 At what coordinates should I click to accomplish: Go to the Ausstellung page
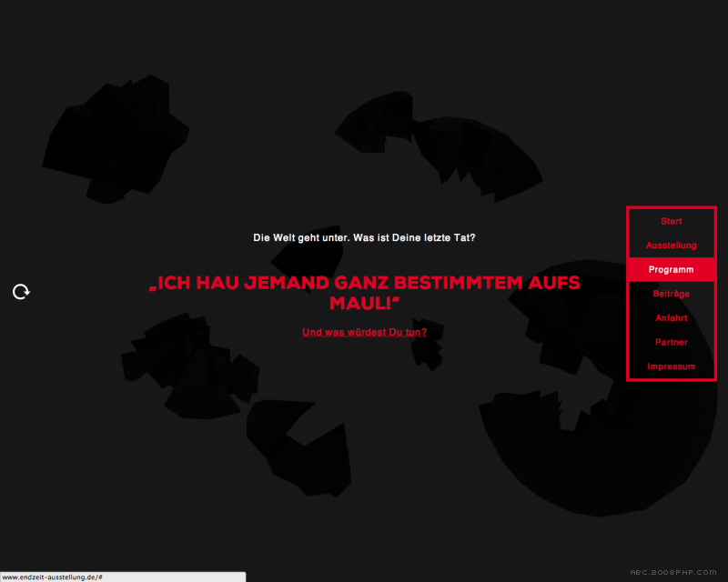(672, 246)
